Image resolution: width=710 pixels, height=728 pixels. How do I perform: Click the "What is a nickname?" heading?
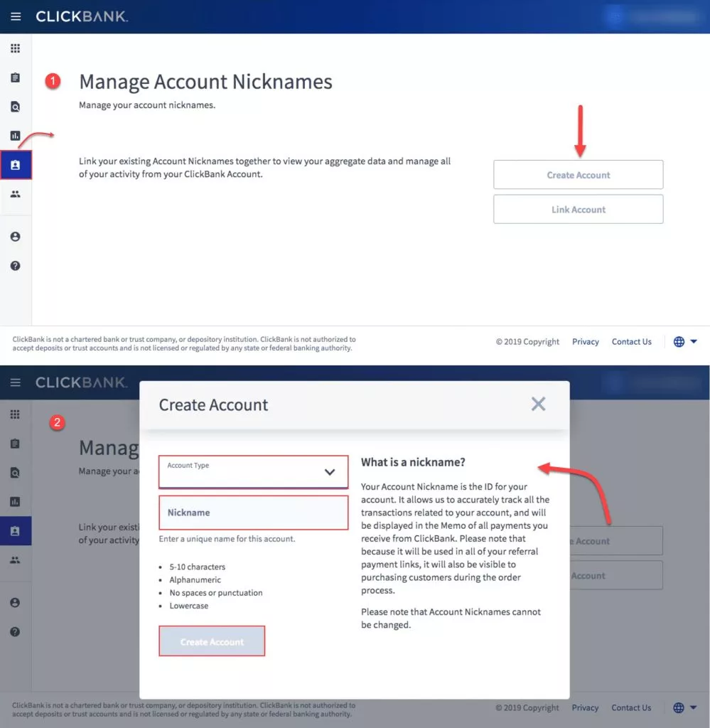(413, 462)
